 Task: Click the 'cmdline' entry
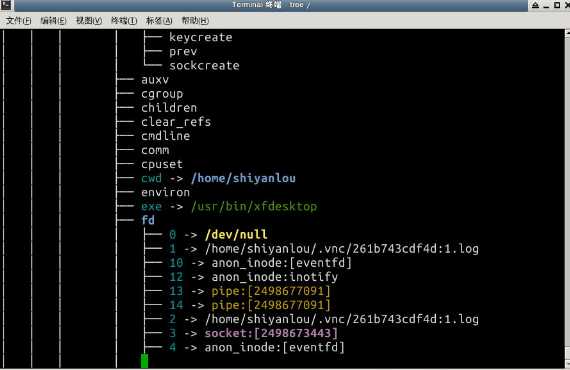click(165, 136)
